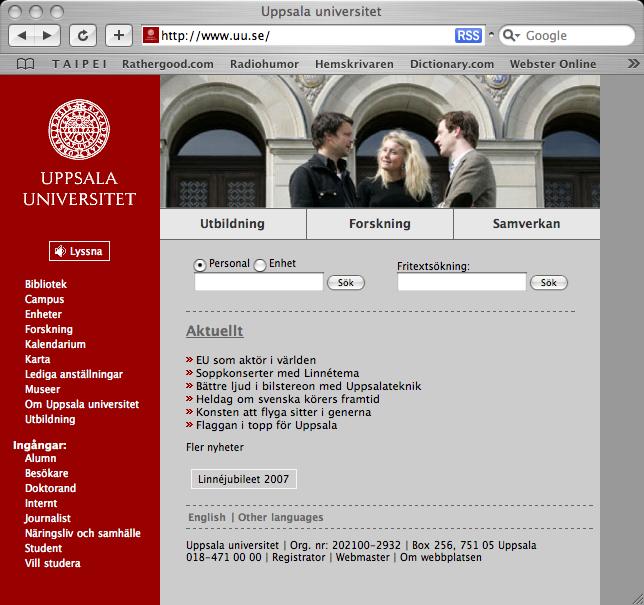The image size is (644, 605).
Task: Open the bookmarks library book icon
Action: coord(25,64)
